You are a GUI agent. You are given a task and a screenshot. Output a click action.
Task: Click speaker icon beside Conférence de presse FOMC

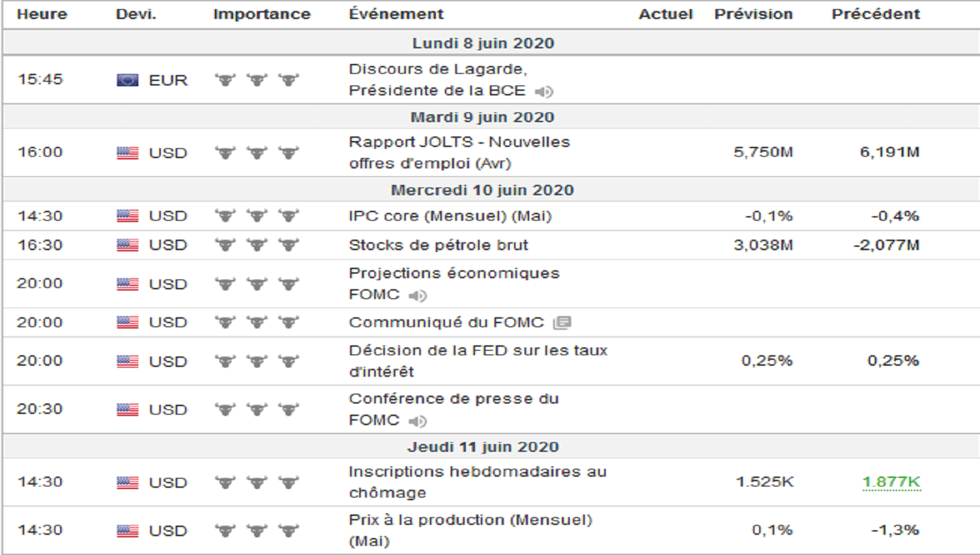(x=417, y=421)
